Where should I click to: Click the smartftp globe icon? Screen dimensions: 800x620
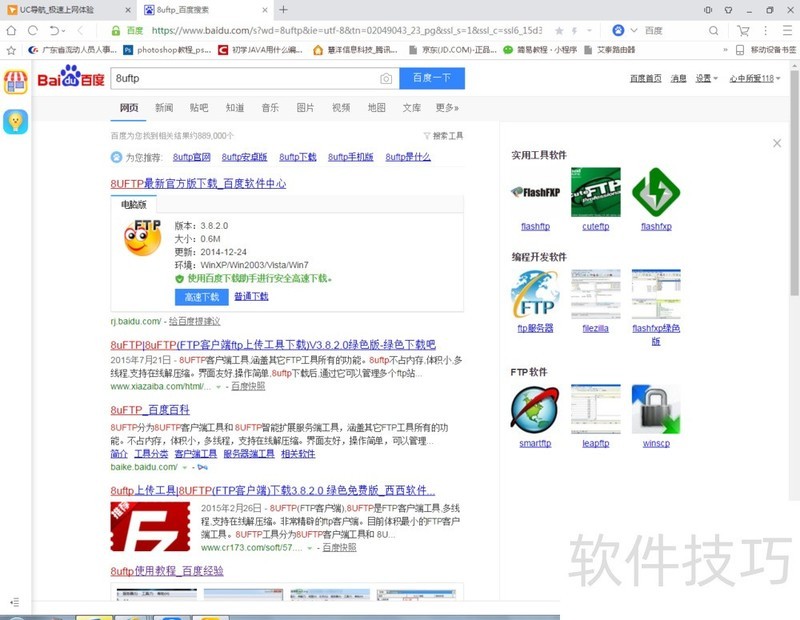point(535,408)
